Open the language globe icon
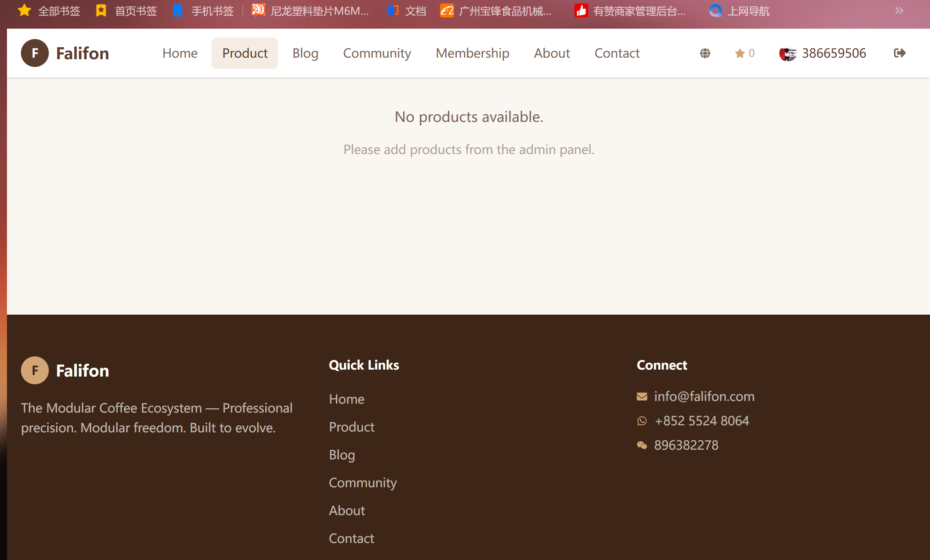The width and height of the screenshot is (930, 560). 705,53
